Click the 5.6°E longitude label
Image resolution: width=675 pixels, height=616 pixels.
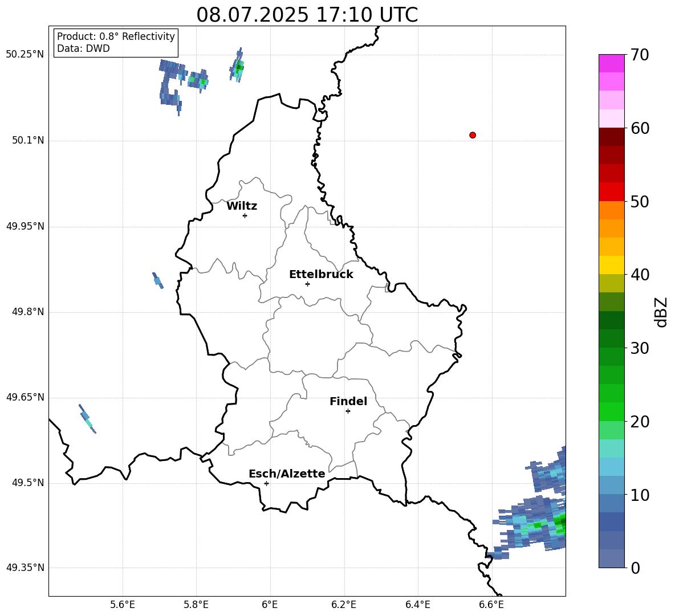(123, 605)
